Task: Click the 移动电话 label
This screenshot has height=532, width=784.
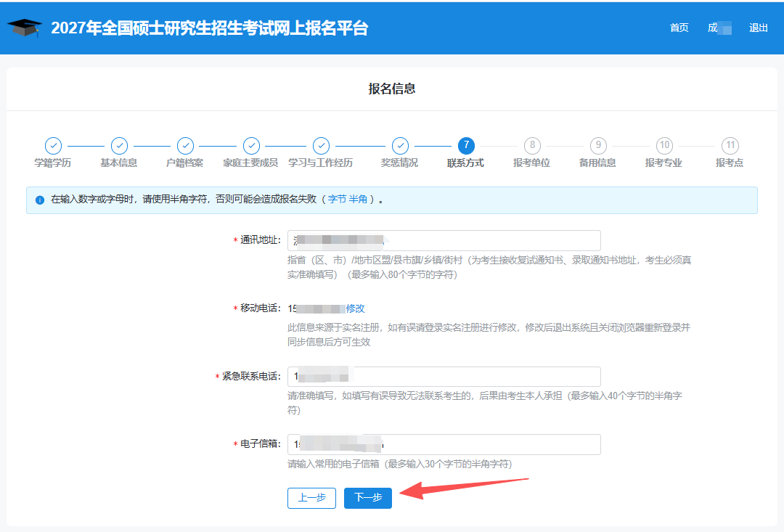Action: (x=260, y=308)
